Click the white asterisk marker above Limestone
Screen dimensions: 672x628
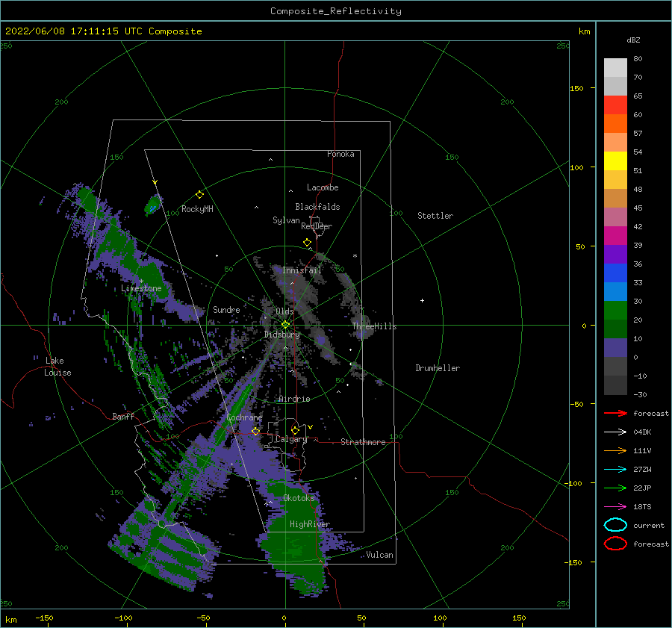point(141,282)
